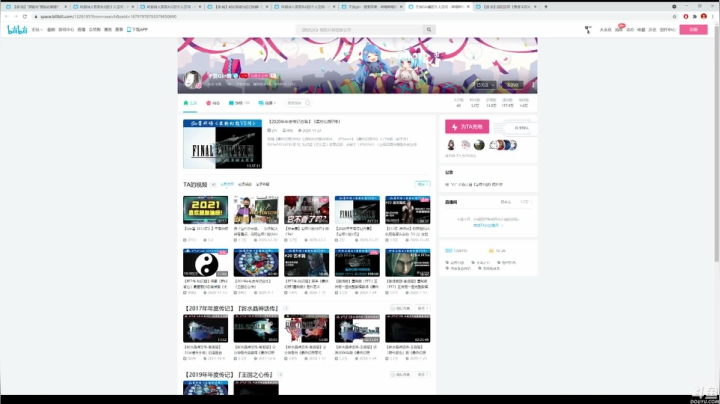720x404 pixels.
Task: Focus the top bilibili search field
Action: point(360,30)
